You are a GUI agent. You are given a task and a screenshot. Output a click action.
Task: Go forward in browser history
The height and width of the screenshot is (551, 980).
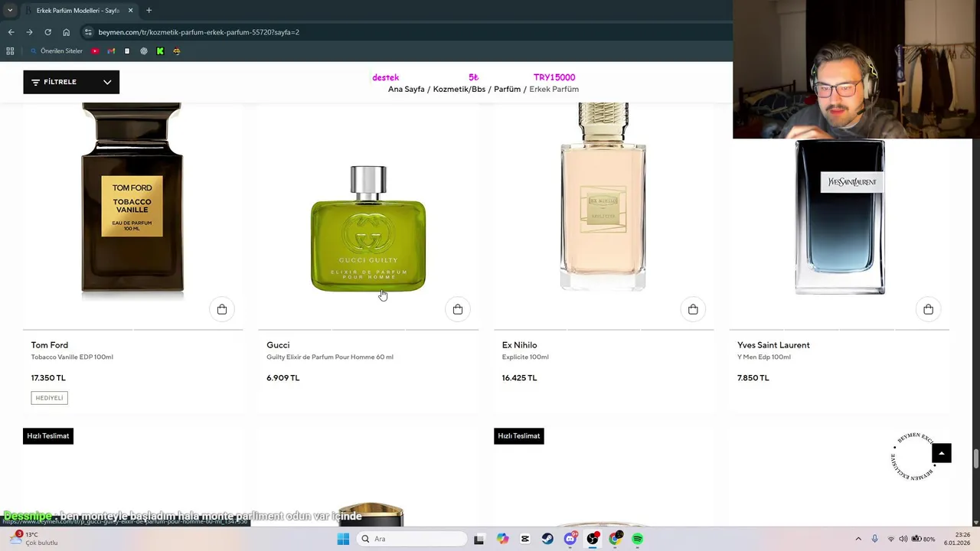tap(29, 32)
